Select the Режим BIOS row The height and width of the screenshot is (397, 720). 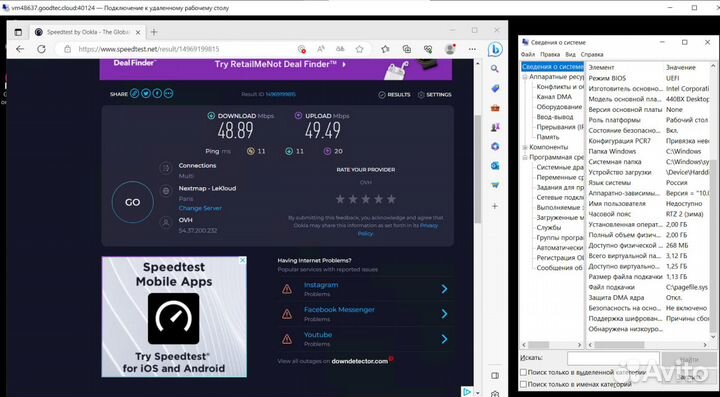click(648, 78)
